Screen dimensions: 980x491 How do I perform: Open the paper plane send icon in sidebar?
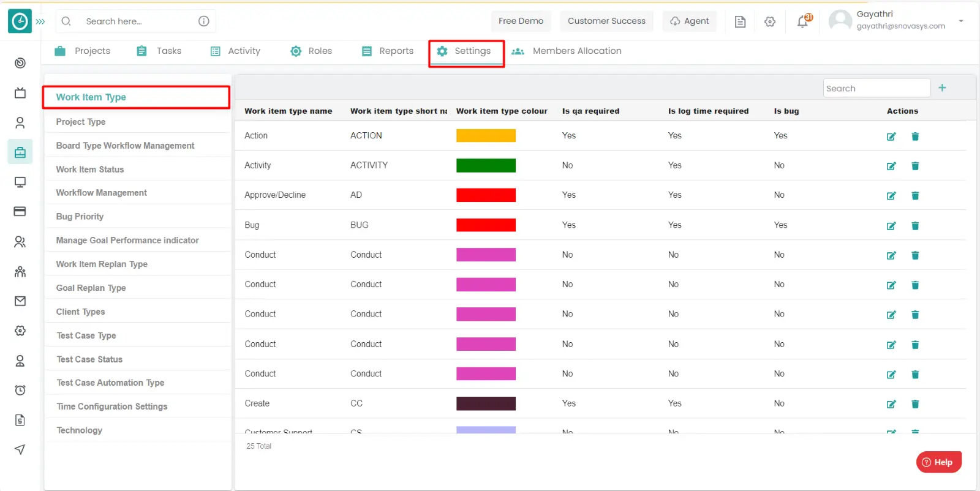click(x=20, y=450)
